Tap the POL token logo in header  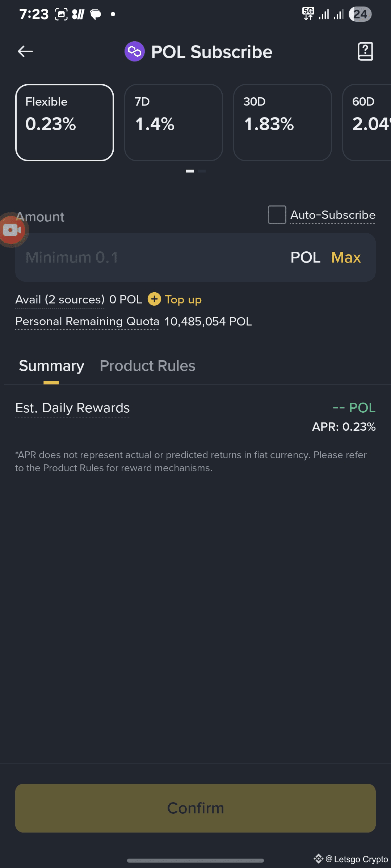click(135, 51)
